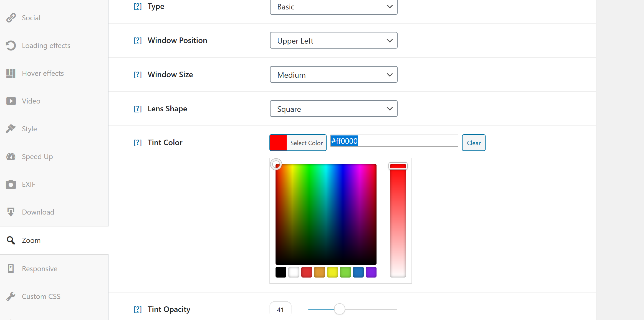Pick the yellow palette swatch

pyautogui.click(x=332, y=272)
